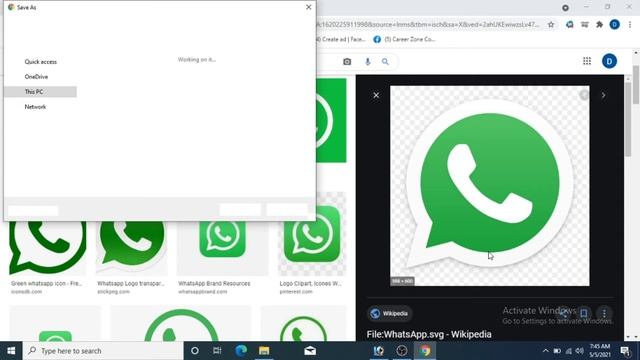
Task: Open File:WhatsApp.svg - Wikipedia title link
Action: coord(429,334)
